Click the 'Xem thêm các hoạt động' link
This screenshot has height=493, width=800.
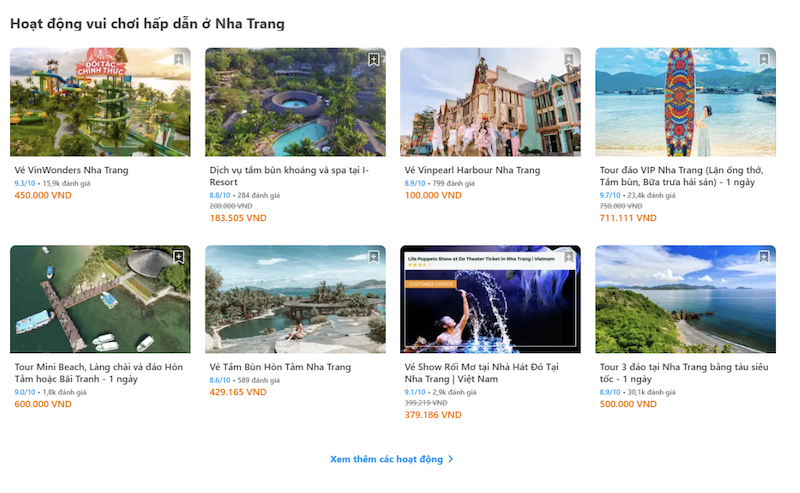click(x=385, y=459)
